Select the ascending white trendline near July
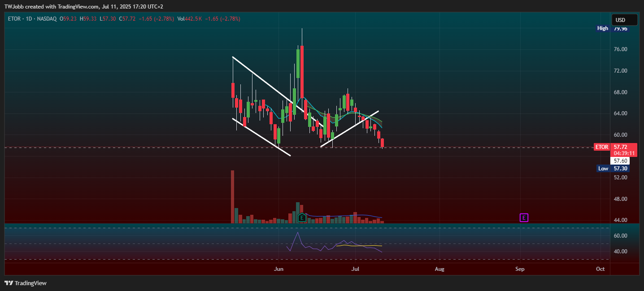 click(350, 129)
